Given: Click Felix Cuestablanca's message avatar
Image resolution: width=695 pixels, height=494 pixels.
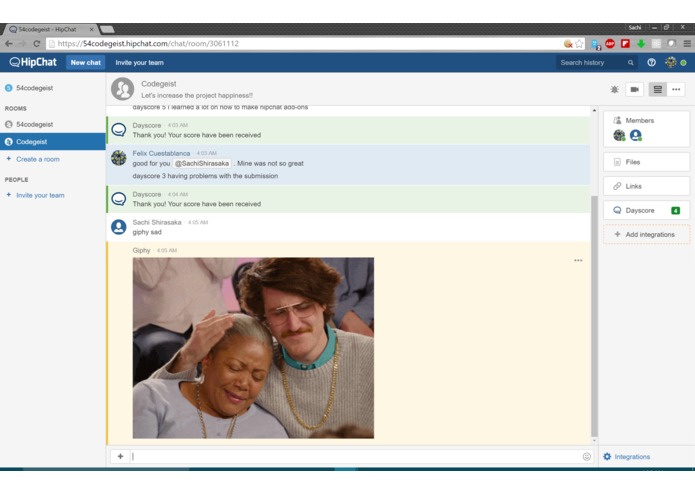Looking at the screenshot, I should point(119,158).
